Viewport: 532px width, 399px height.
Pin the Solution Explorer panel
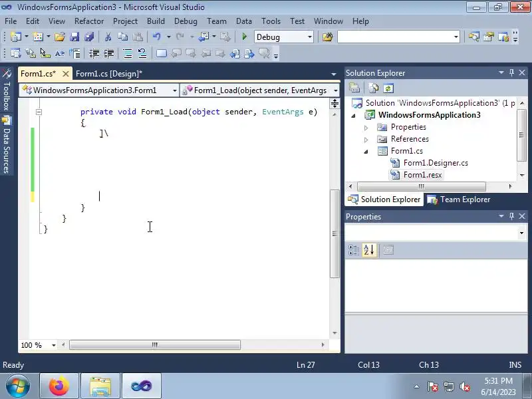[511, 72]
